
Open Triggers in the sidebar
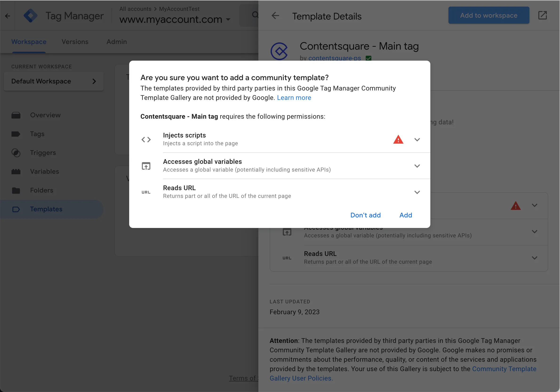tap(43, 153)
